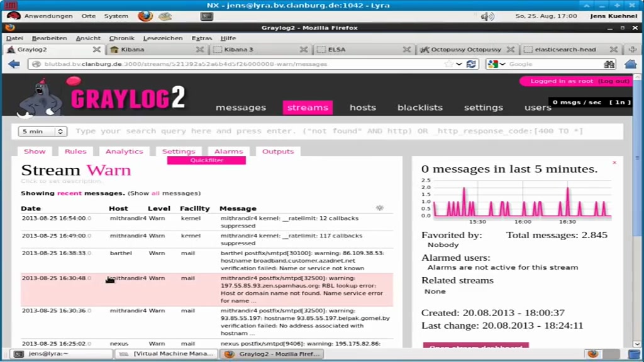Expand the URL bar history dropdown arrow
644x362 pixels.
tap(459, 64)
